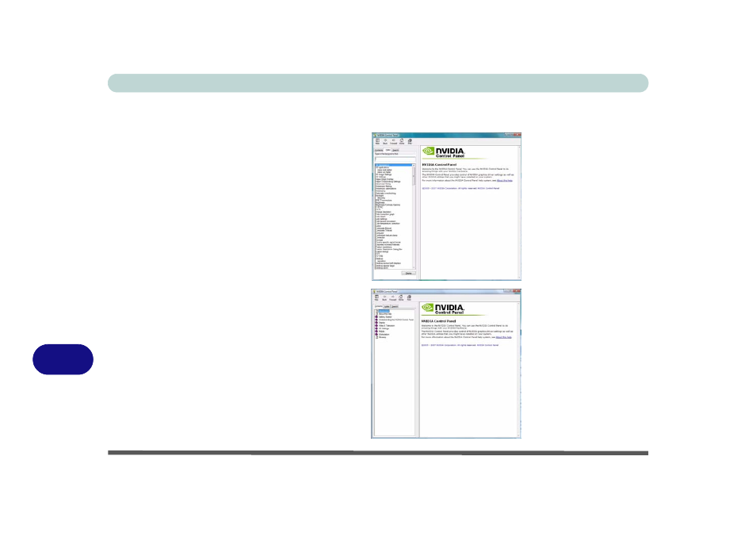Click Print icon in upper help window

(410, 141)
